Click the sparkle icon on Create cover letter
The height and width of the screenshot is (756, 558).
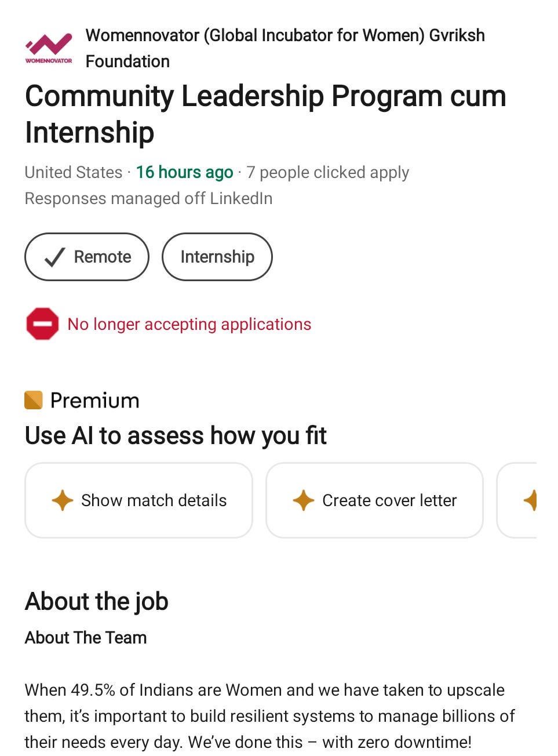tap(303, 500)
